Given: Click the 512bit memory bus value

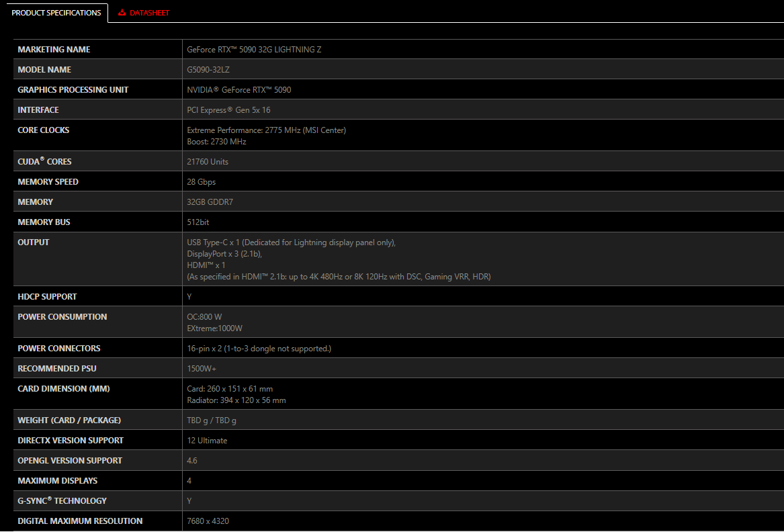Looking at the screenshot, I should [198, 222].
